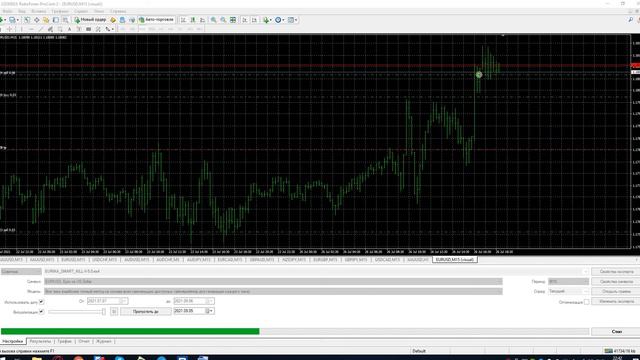Click the Profiles toolbar icon

tap(13, 20)
